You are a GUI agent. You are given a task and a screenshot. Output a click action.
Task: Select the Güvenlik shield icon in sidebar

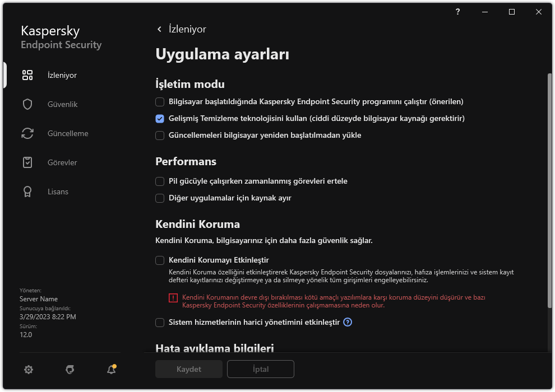click(27, 104)
